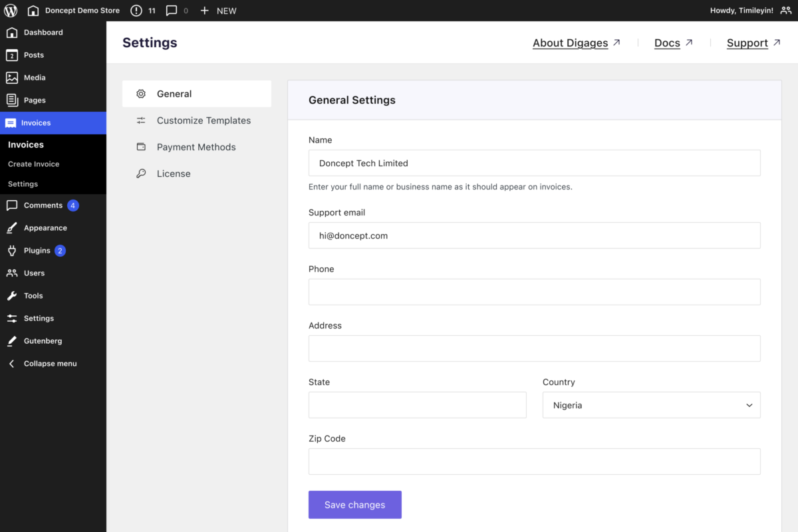Viewport: 798px width, 532px height.
Task: Click the user profile icon beside Howdy
Action: (785, 11)
